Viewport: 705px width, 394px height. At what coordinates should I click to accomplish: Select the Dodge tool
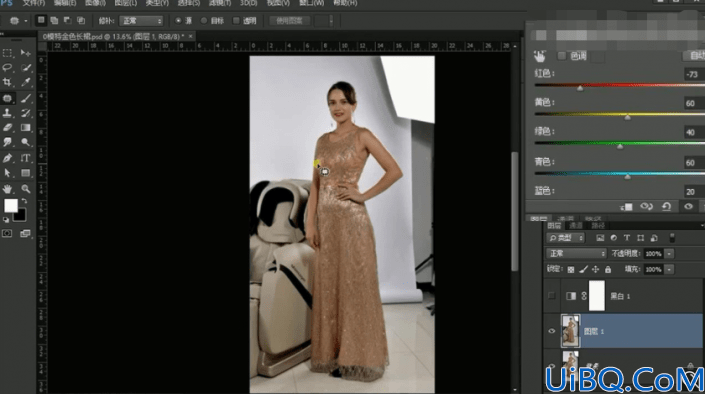(x=26, y=142)
